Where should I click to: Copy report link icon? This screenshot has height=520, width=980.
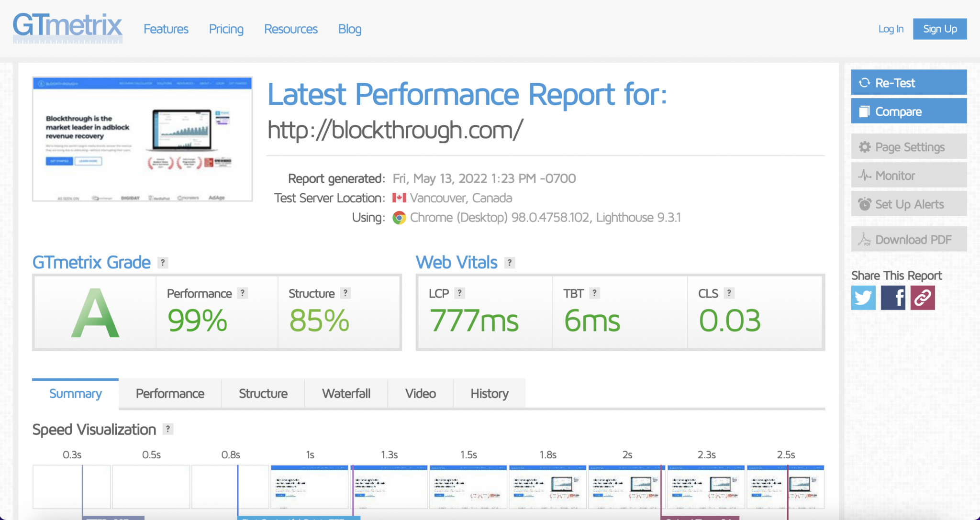tap(922, 298)
